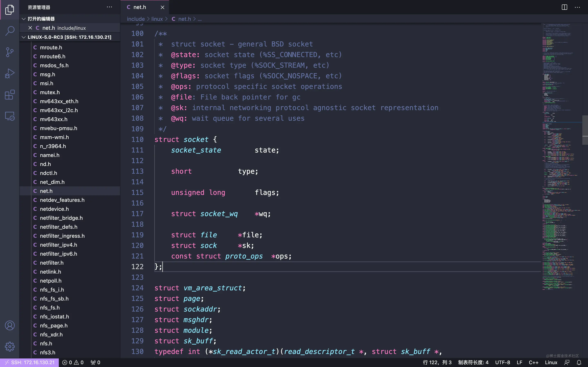
Task: Collapse the LINUX-5.0-RC3 folder section
Action: click(x=23, y=37)
